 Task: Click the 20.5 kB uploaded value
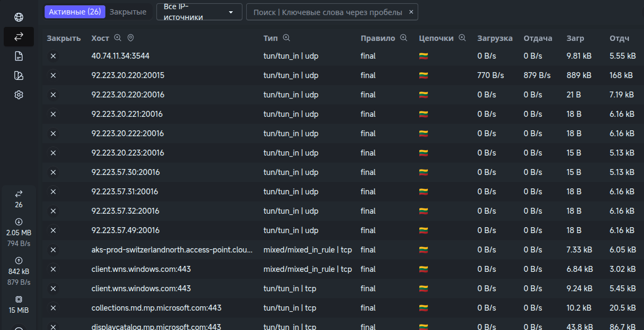[x=623, y=308]
